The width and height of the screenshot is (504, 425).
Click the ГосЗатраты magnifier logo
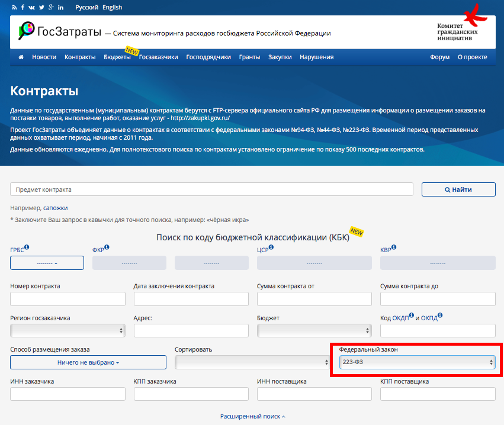pyautogui.click(x=27, y=31)
